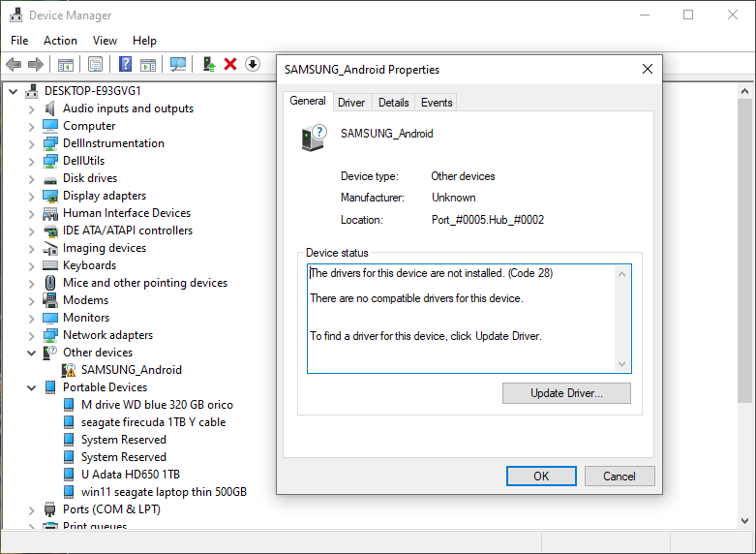Click Cancel in Properties dialog

pos(620,477)
